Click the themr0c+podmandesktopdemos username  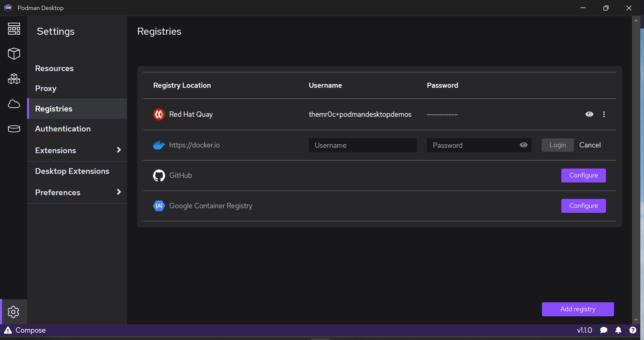(360, 114)
